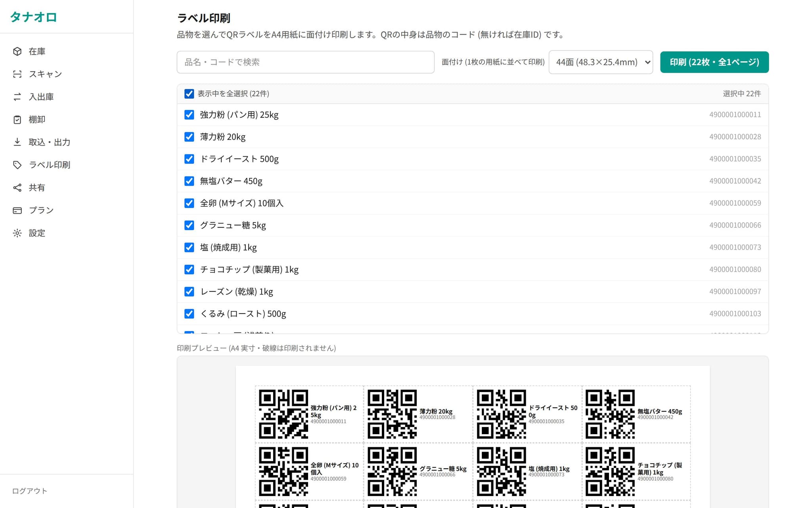Click the レーズン (乾燥) 1kg row name
Screen dimensions: 812x508
(x=237, y=292)
